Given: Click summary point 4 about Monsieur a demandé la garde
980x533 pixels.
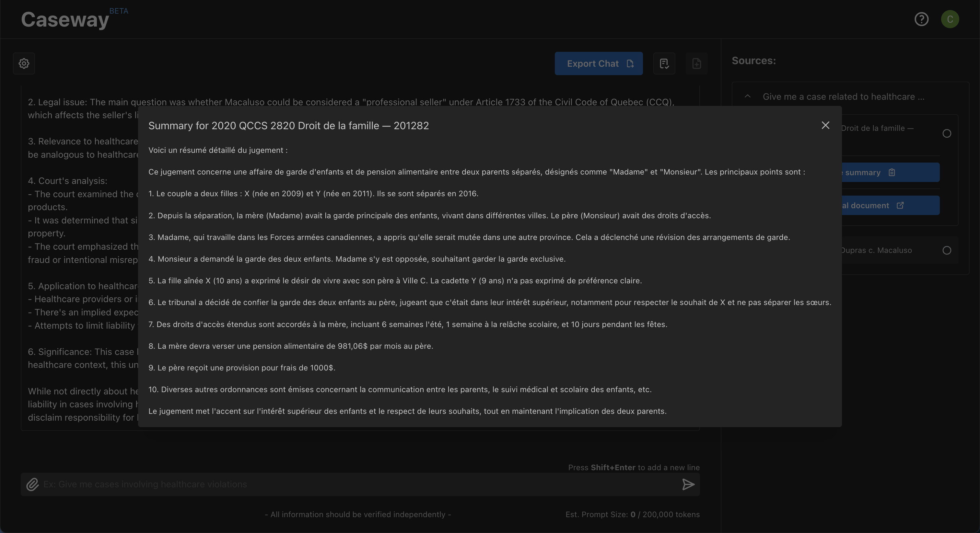Looking at the screenshot, I should [x=357, y=259].
